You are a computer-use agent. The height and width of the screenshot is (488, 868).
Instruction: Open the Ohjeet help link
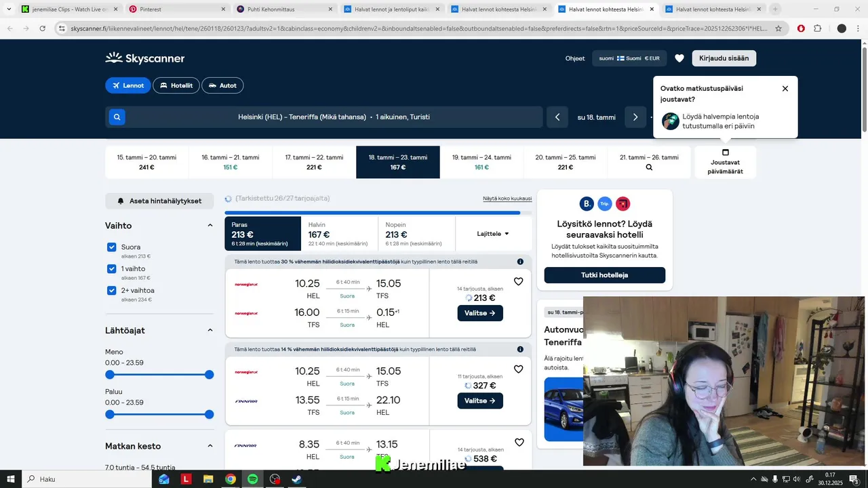pyautogui.click(x=575, y=58)
